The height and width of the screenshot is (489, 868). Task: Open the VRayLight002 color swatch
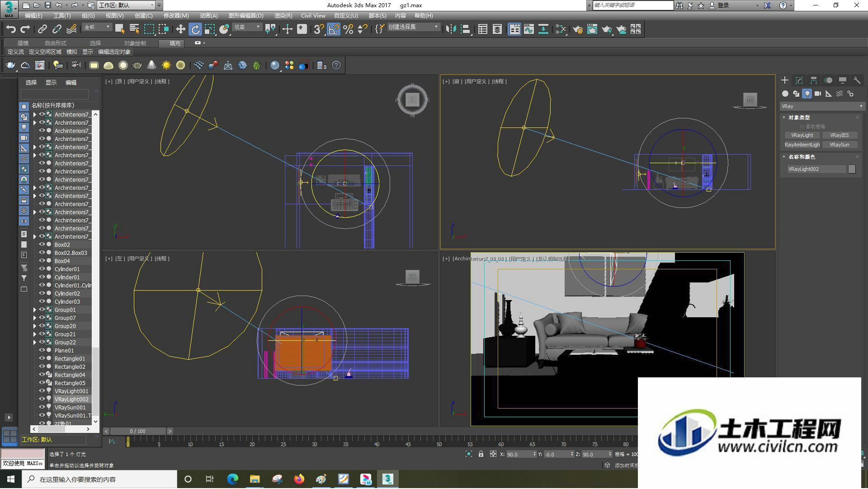(x=852, y=169)
